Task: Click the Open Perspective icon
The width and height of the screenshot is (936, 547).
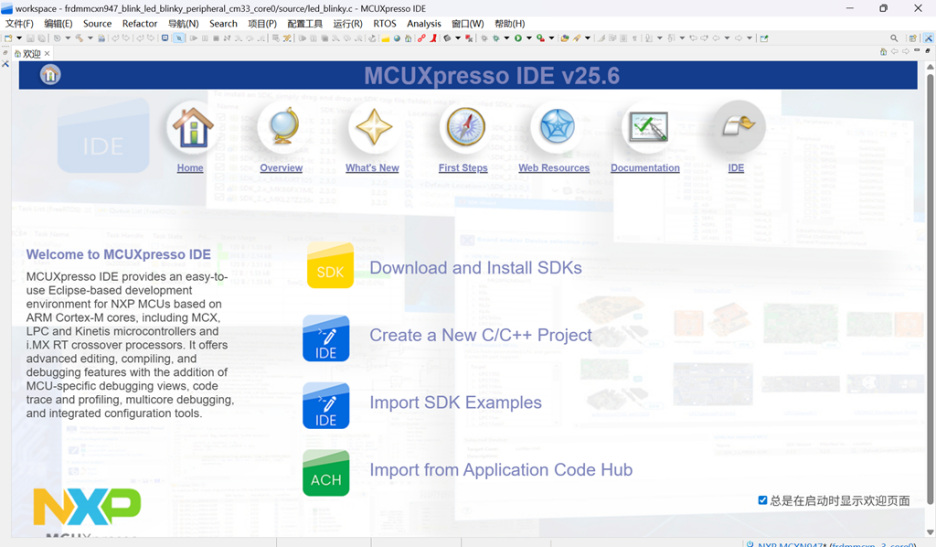Action: [x=913, y=38]
